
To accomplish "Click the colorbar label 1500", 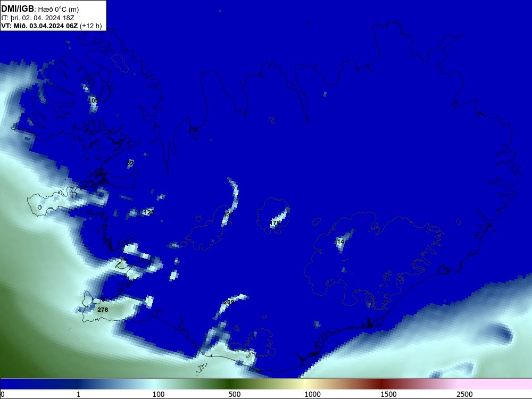I will [388, 394].
